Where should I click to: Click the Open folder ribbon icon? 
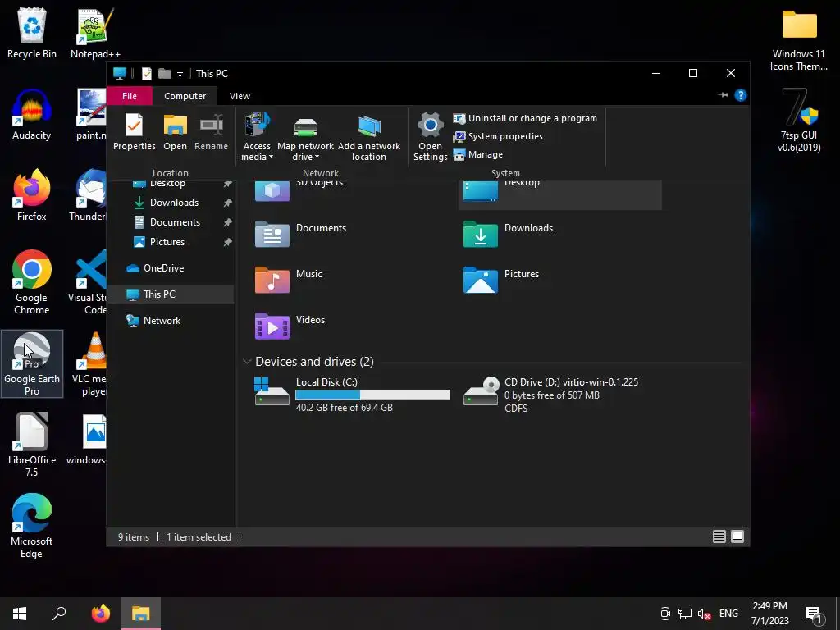(176, 132)
